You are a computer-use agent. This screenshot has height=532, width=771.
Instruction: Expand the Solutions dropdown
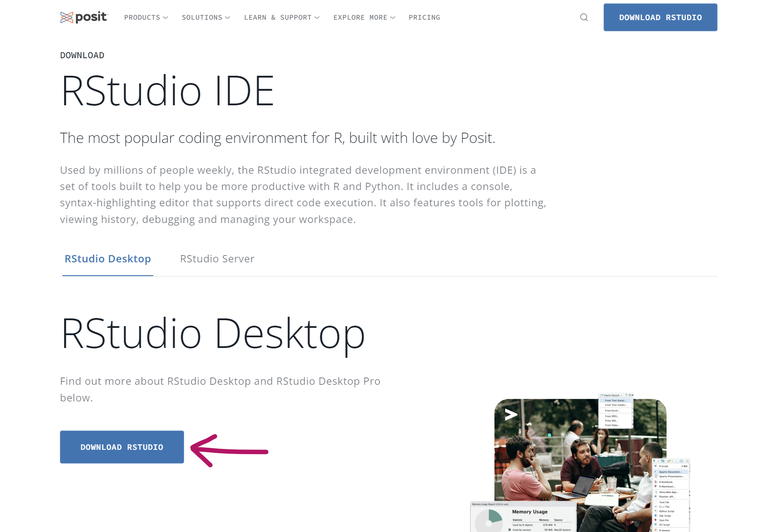[x=206, y=18]
